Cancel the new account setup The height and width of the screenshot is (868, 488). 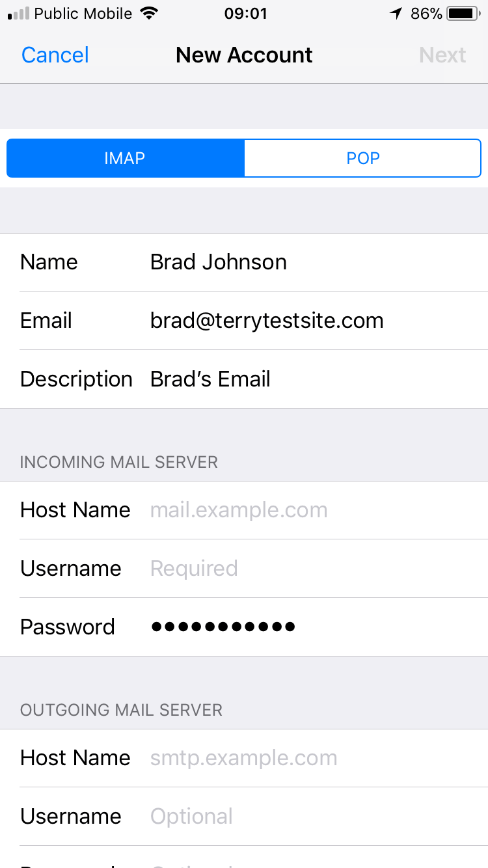click(x=55, y=55)
